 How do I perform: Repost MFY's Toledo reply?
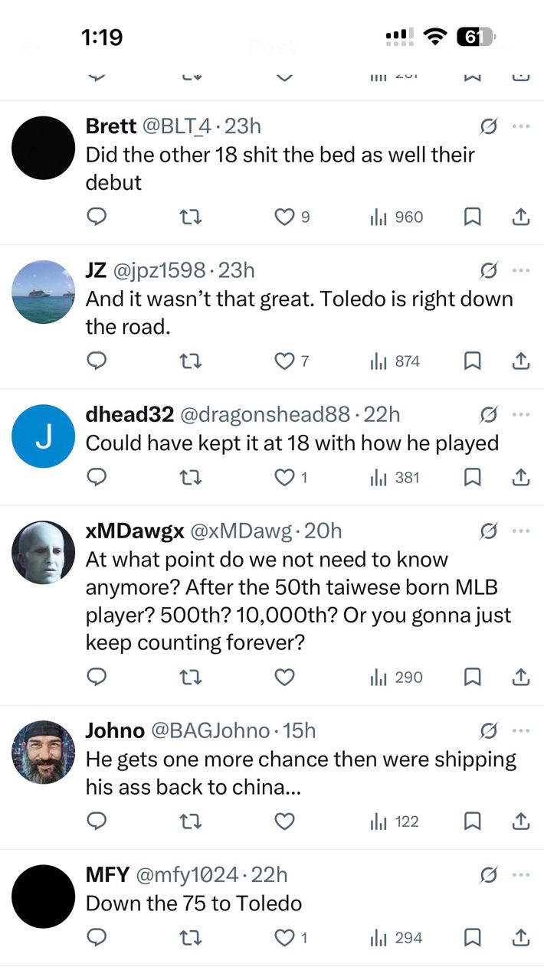tap(192, 939)
